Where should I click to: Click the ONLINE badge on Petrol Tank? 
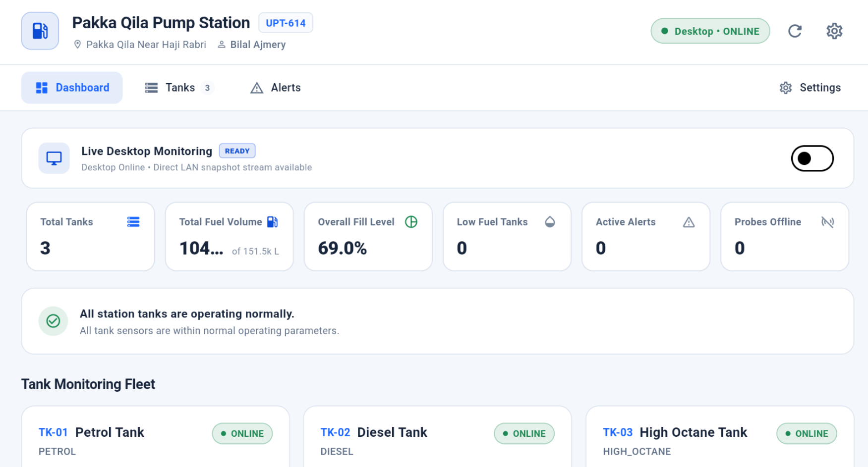[242, 433]
